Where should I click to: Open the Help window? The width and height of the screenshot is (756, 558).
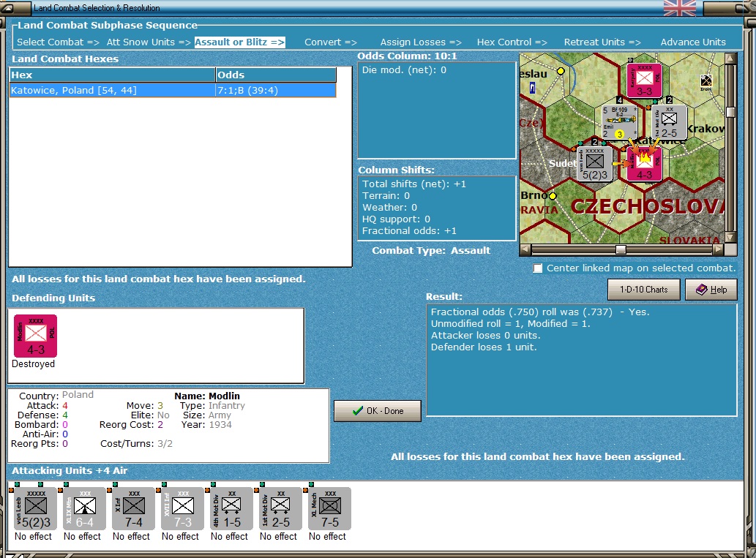coord(711,290)
